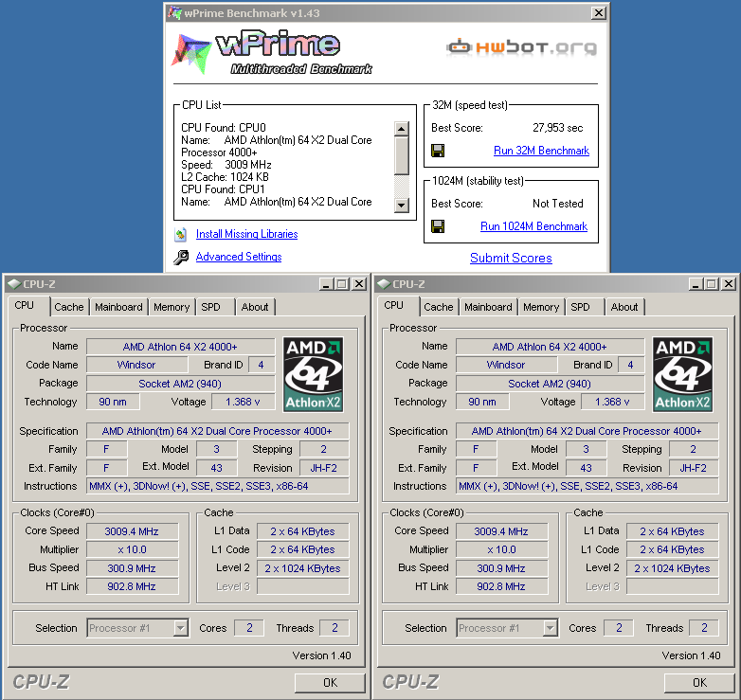Open Processor #1 dropdown in right CPU-Z

click(x=507, y=628)
